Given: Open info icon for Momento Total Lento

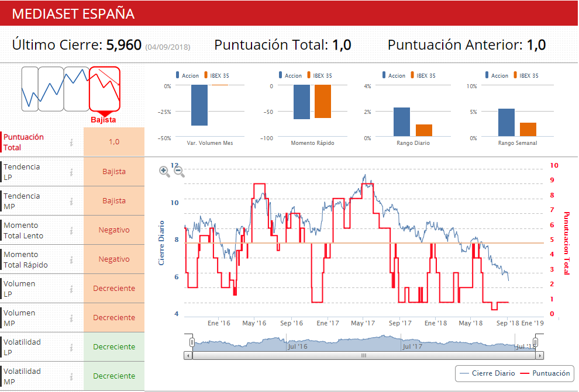Looking at the screenshot, I should (x=71, y=231).
